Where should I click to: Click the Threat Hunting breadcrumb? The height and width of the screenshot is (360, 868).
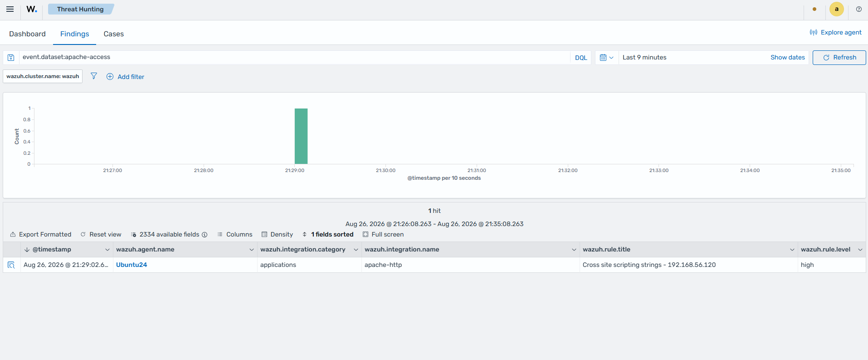[x=81, y=9]
